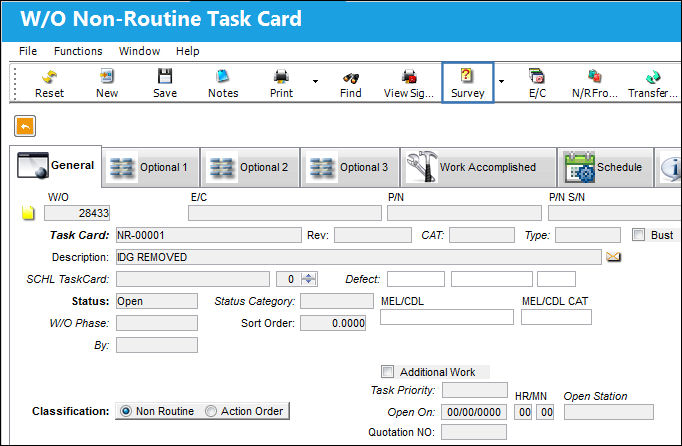This screenshot has width=682, height=446.
Task: Click the CAT field
Action: [x=482, y=235]
